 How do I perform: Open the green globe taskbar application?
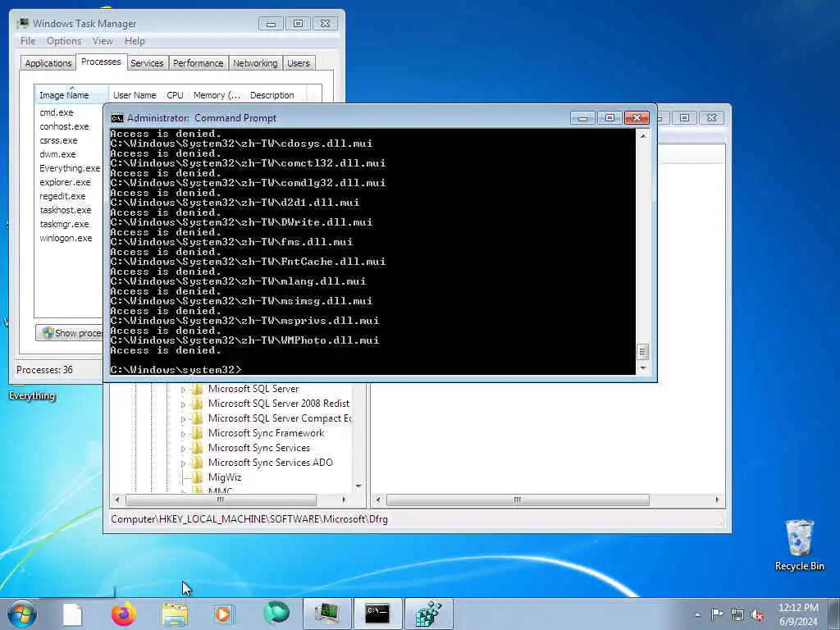coord(276,614)
